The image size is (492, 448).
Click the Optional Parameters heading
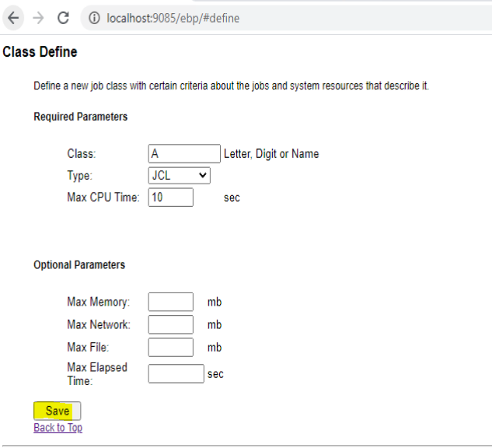click(x=79, y=264)
